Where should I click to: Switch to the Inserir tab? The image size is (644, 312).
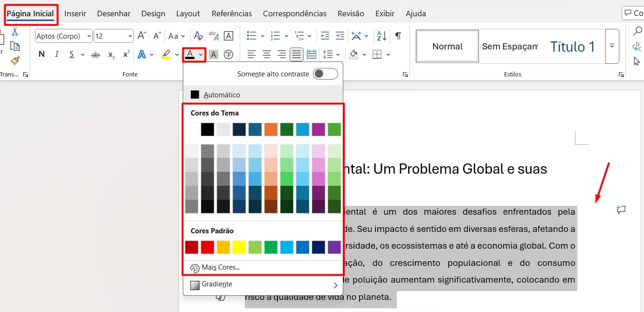(x=75, y=14)
